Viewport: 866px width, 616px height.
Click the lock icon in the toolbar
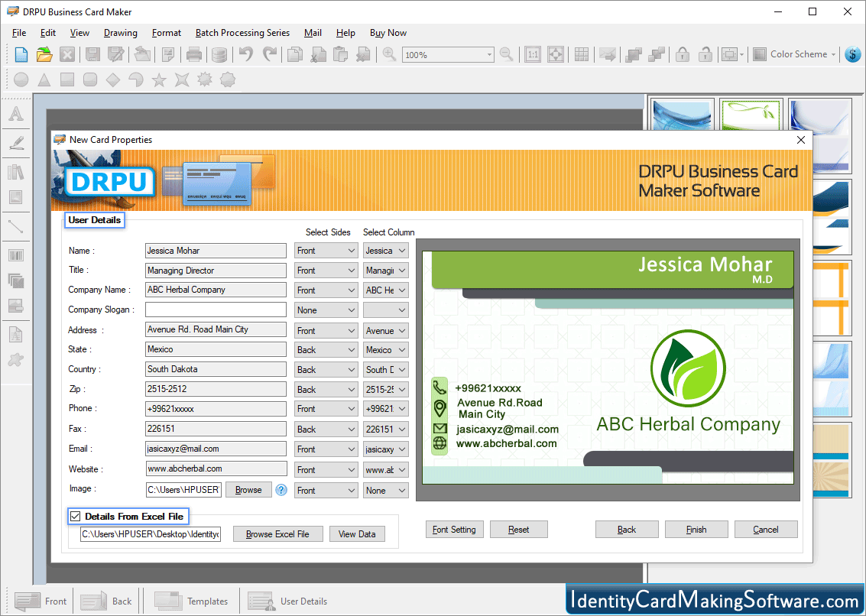coord(683,54)
